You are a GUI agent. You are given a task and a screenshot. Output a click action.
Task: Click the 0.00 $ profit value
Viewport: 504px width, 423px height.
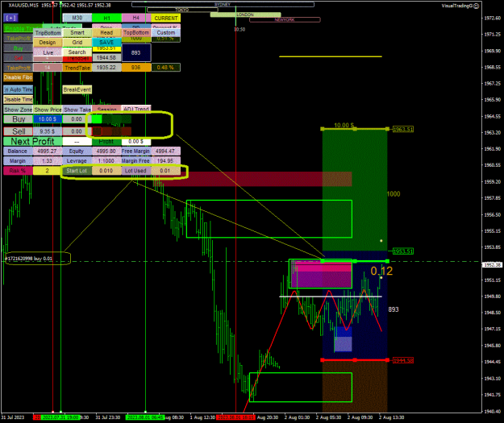click(x=136, y=141)
